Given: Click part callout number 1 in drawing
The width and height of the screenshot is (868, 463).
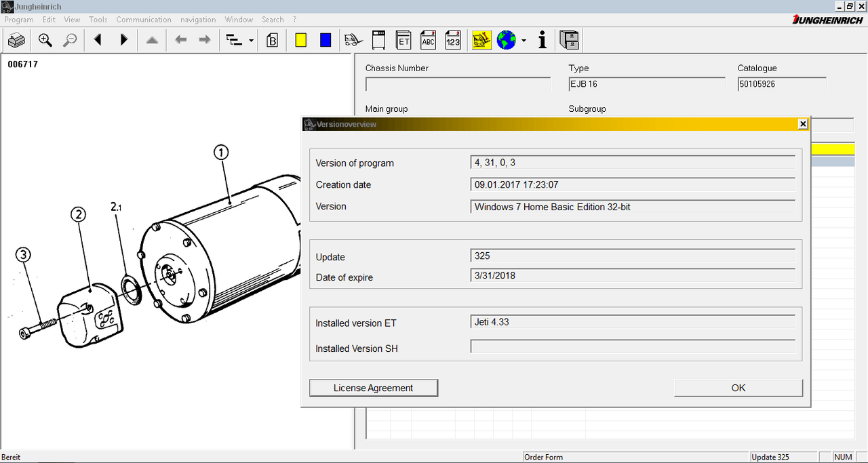Looking at the screenshot, I should (x=222, y=153).
